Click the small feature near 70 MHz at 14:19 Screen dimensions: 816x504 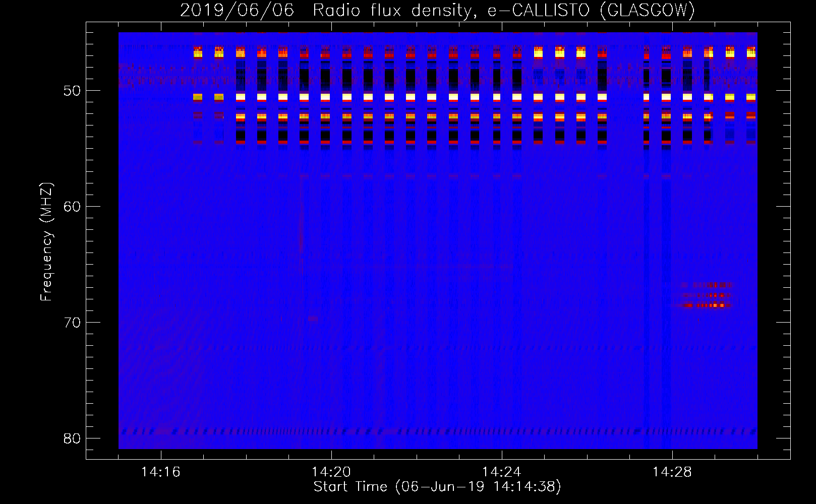click(313, 319)
